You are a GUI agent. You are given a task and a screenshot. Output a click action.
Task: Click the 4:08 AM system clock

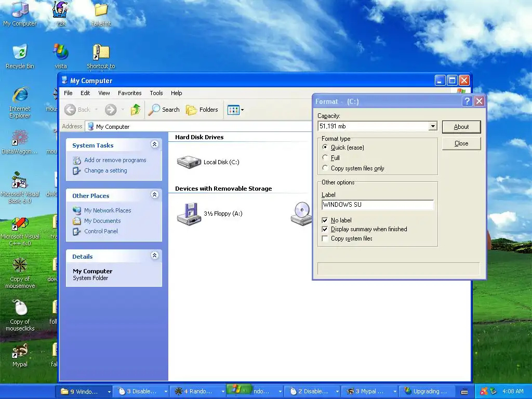[x=513, y=392]
